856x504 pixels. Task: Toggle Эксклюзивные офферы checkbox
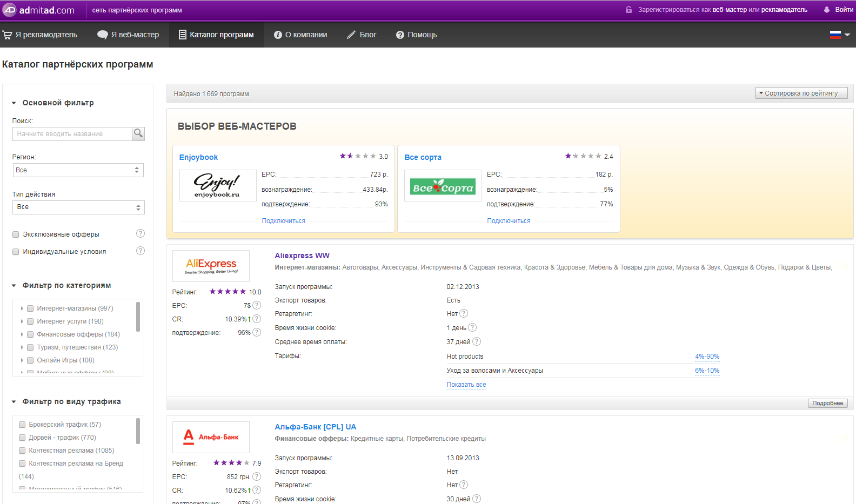(16, 234)
